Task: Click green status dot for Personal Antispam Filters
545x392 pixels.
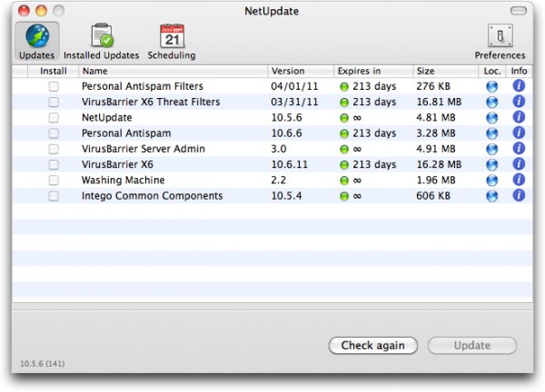Action: click(344, 87)
